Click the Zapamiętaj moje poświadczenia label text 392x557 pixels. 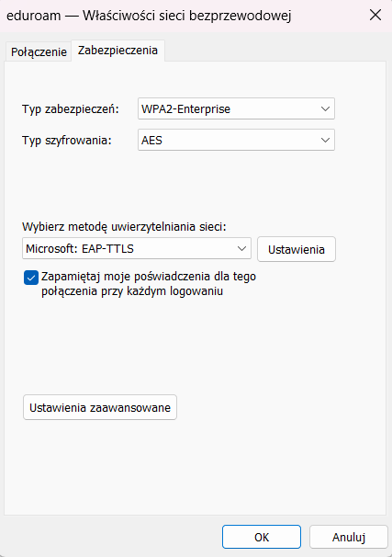pyautogui.click(x=149, y=283)
